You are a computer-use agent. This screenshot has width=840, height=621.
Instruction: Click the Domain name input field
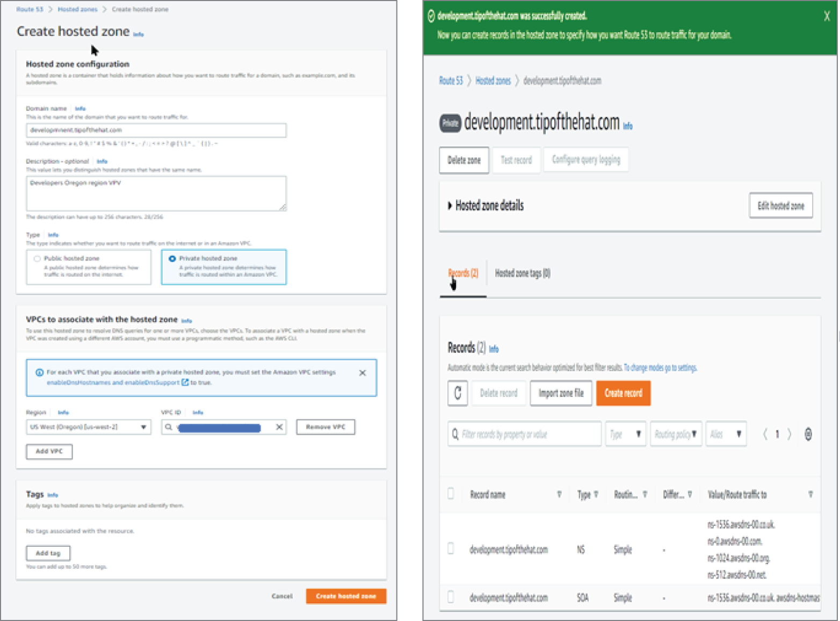coord(156,130)
